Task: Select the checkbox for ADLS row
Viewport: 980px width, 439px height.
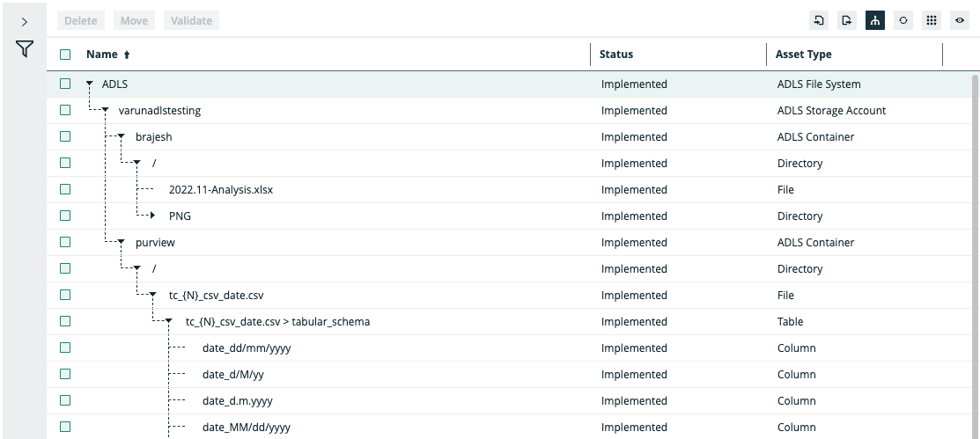Action: pyautogui.click(x=65, y=84)
